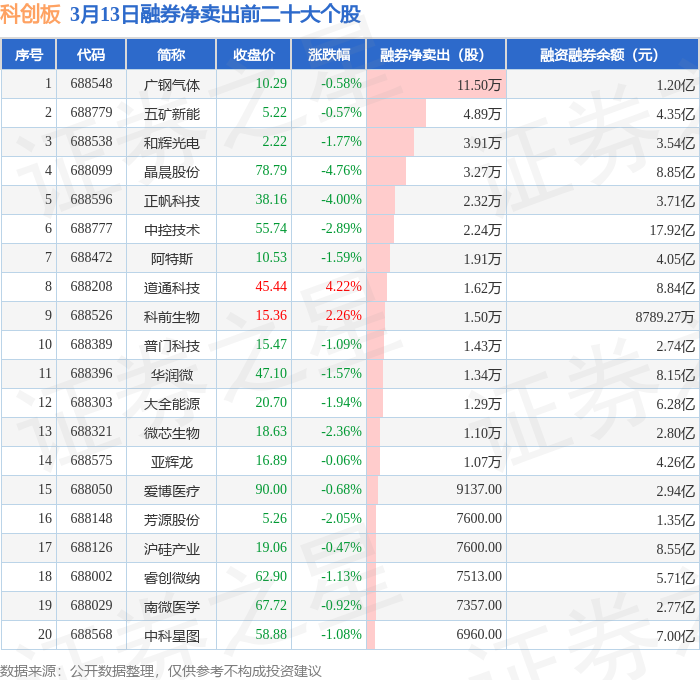Select stock name 微芯生物
Viewport: 700px width, 680px height.
pos(171,433)
